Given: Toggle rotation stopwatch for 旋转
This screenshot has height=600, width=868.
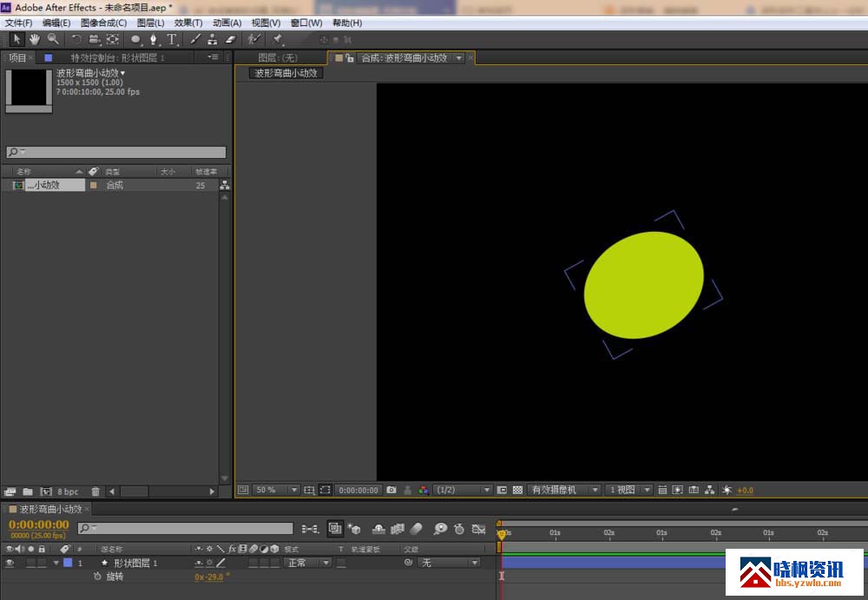Looking at the screenshot, I should [97, 577].
